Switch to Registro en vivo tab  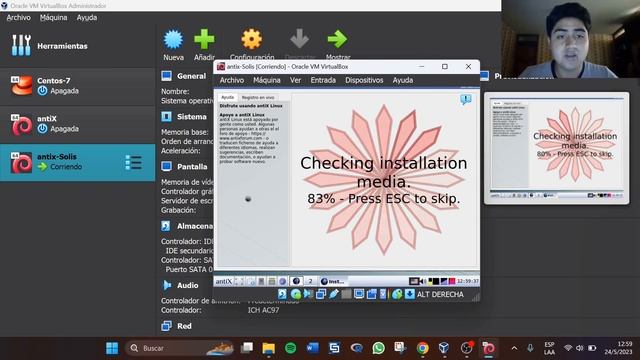258,97
